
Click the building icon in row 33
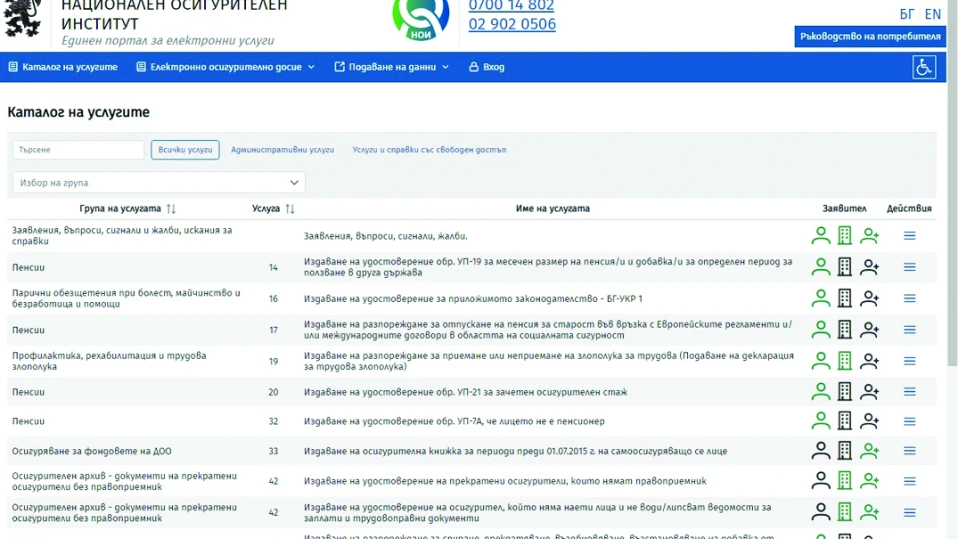click(844, 451)
